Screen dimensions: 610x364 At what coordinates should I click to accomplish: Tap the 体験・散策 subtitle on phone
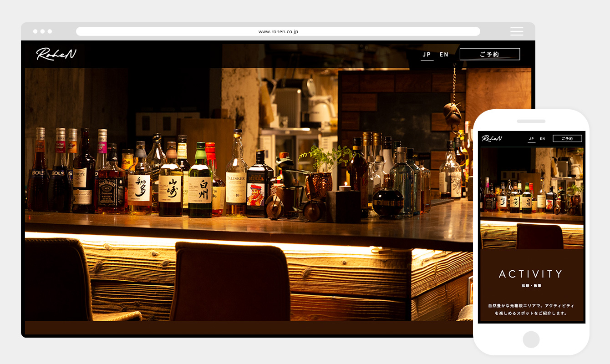(531, 286)
